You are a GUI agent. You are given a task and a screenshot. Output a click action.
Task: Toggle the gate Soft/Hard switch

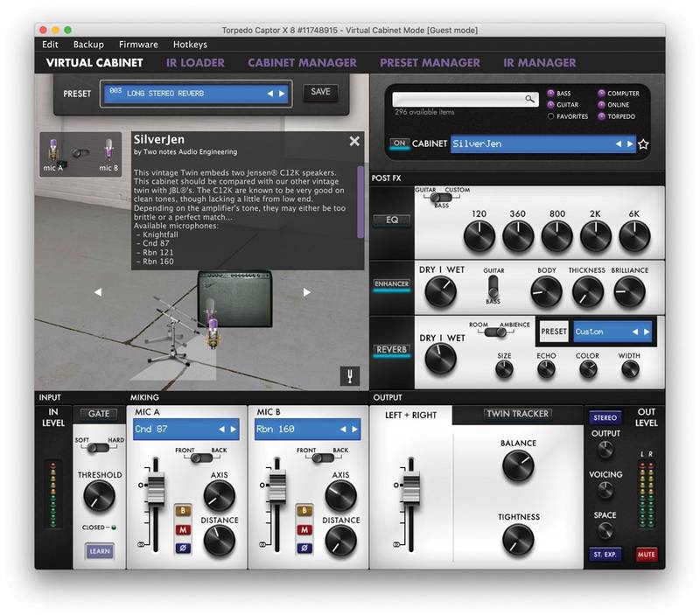click(99, 446)
